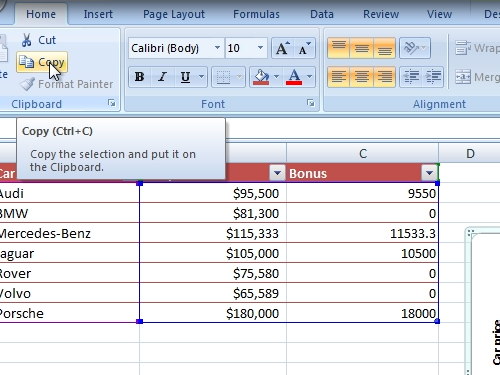The height and width of the screenshot is (375, 500).
Task: Select column D header
Action: [x=470, y=153]
